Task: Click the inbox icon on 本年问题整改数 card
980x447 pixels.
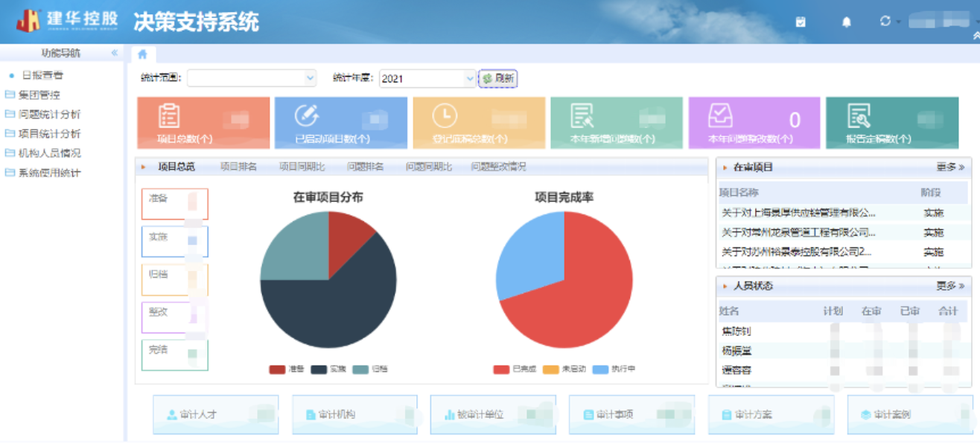Action: [x=720, y=115]
